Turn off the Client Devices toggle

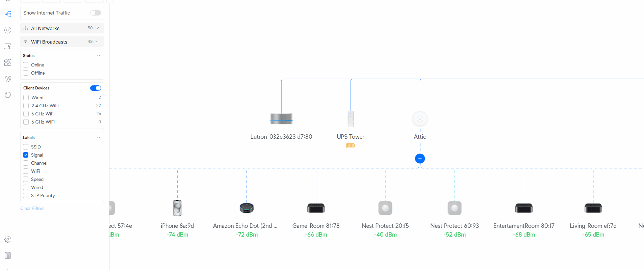[95, 88]
